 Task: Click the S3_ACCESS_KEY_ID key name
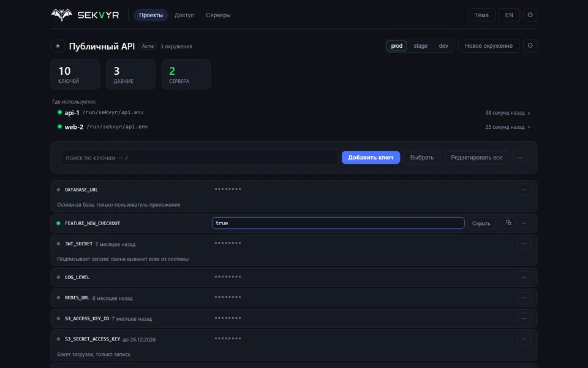click(87, 318)
